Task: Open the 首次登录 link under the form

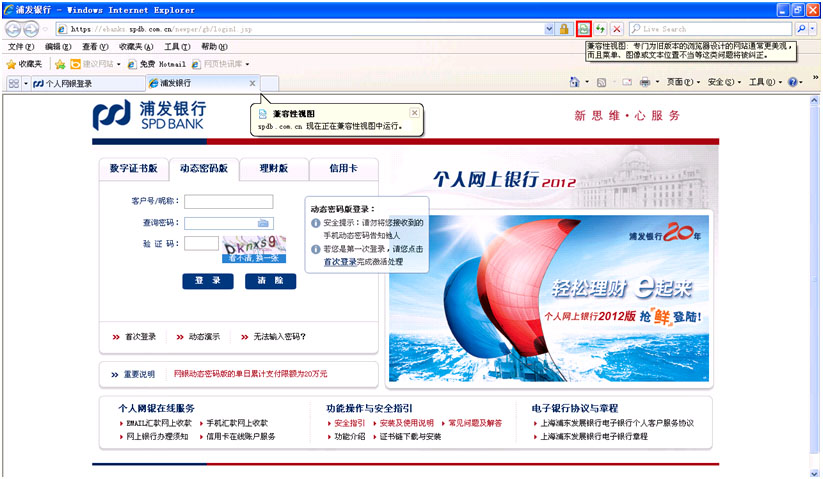Action: point(140,337)
